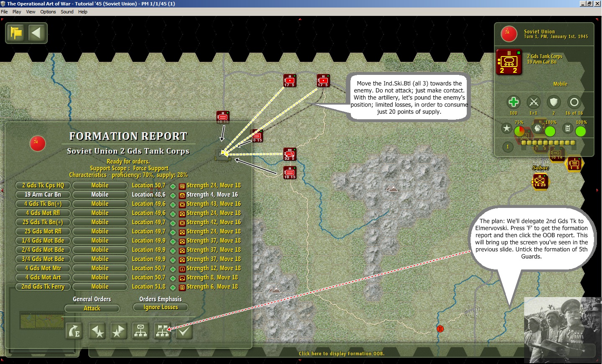Click the arrow with E icon
The width and height of the screenshot is (602, 364).
click(x=75, y=331)
